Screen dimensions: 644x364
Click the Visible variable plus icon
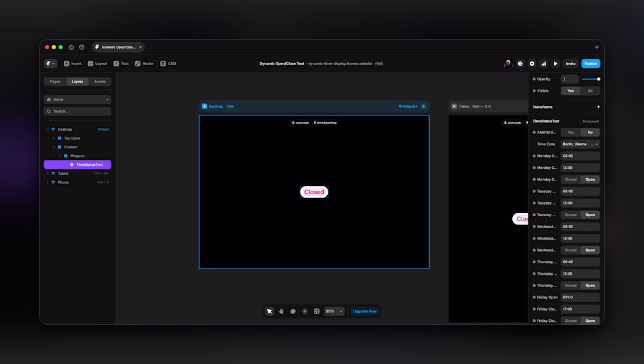coord(534,91)
